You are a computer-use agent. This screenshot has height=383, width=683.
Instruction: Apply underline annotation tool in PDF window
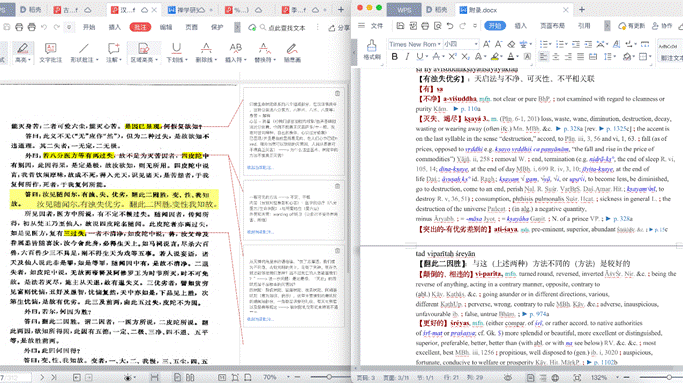point(176,52)
